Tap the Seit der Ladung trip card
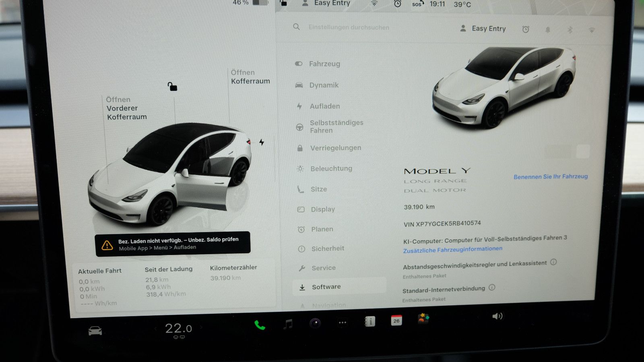 tap(169, 282)
